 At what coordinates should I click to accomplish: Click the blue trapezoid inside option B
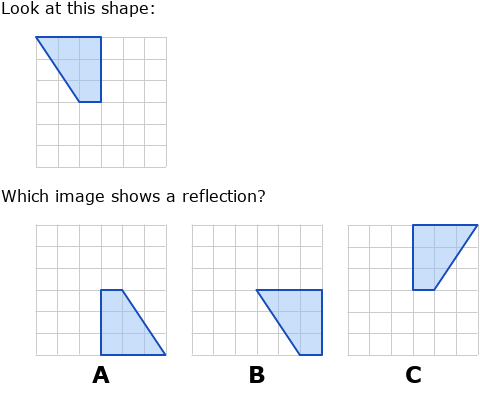click(x=300, y=317)
